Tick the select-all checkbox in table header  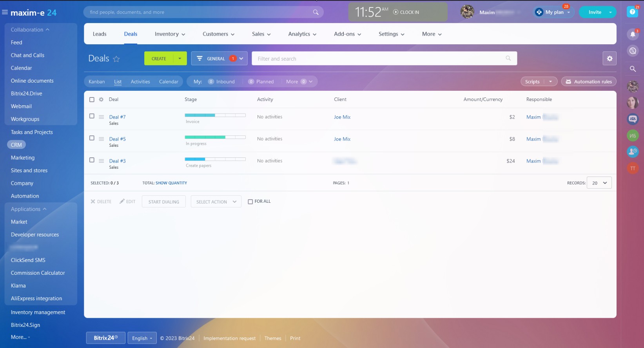[92, 99]
